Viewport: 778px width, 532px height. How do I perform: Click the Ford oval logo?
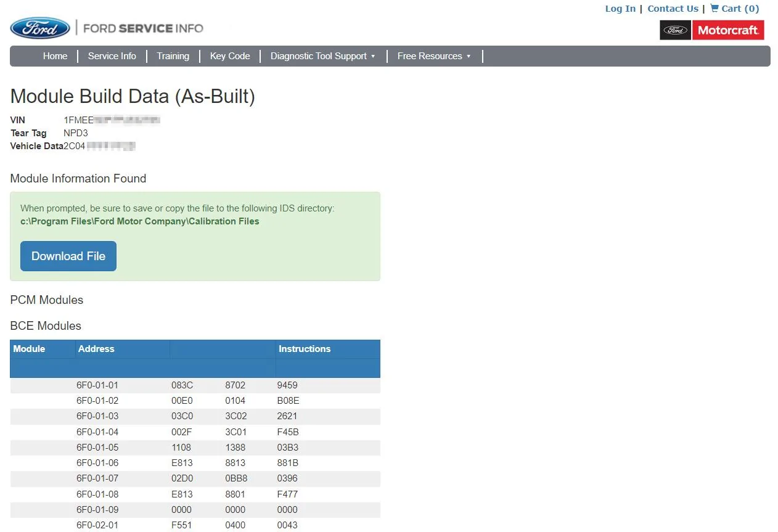click(40, 28)
